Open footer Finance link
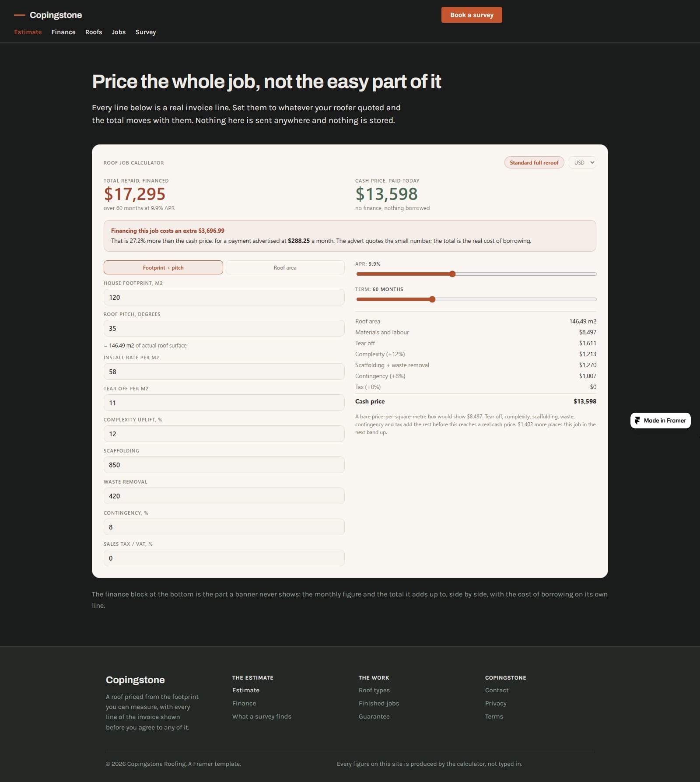Image resolution: width=700 pixels, height=782 pixels. pyautogui.click(x=244, y=703)
